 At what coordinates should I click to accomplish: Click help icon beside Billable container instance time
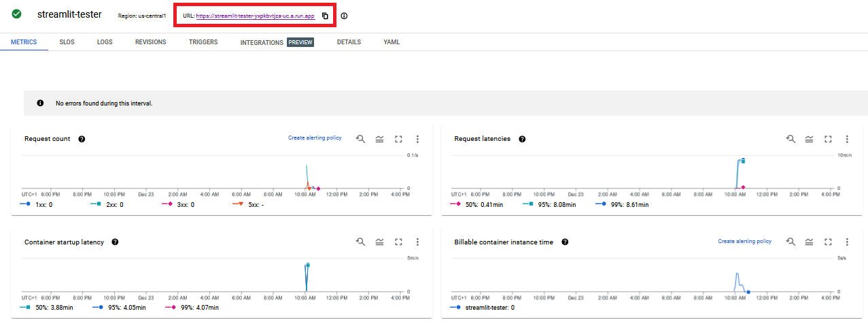pos(565,242)
